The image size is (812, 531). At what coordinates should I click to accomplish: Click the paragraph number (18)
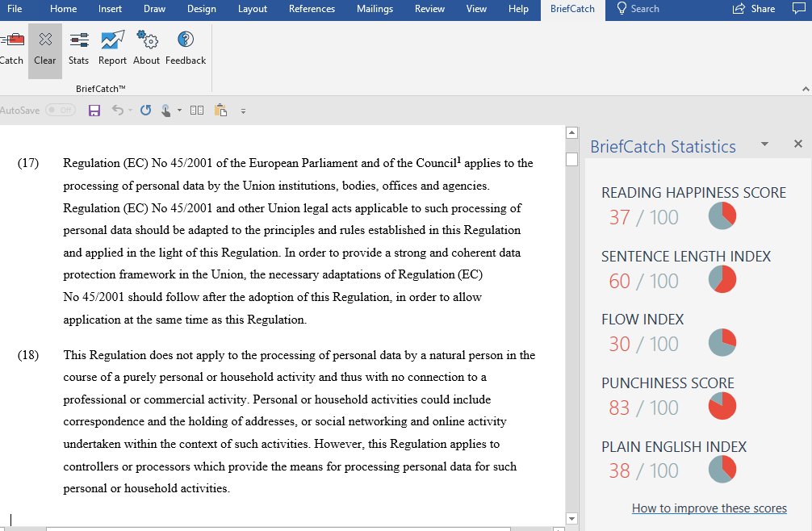pos(28,355)
